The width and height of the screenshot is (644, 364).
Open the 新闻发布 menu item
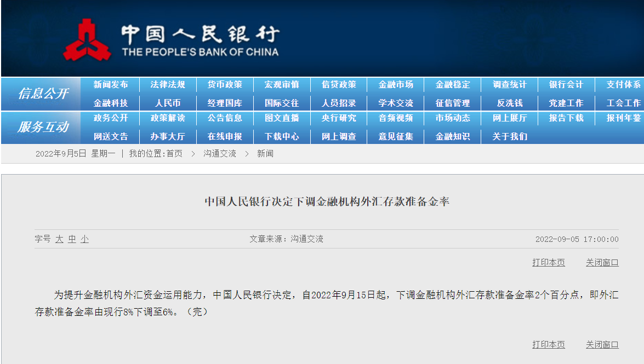pos(111,84)
